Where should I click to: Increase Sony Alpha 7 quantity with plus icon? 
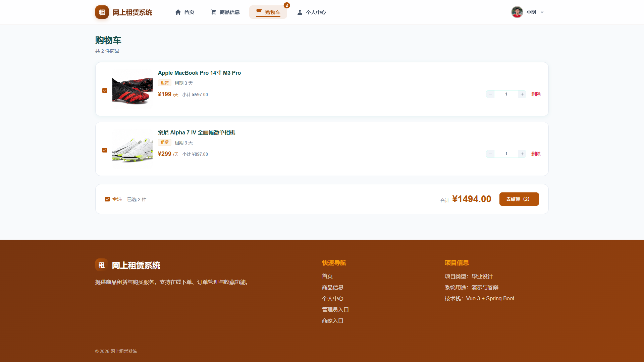[522, 154]
